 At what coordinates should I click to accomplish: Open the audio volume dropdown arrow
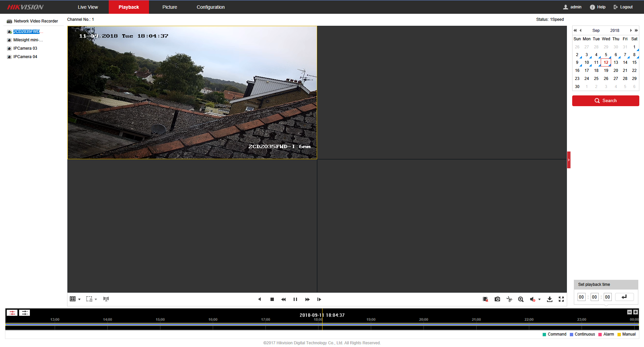coord(540,299)
